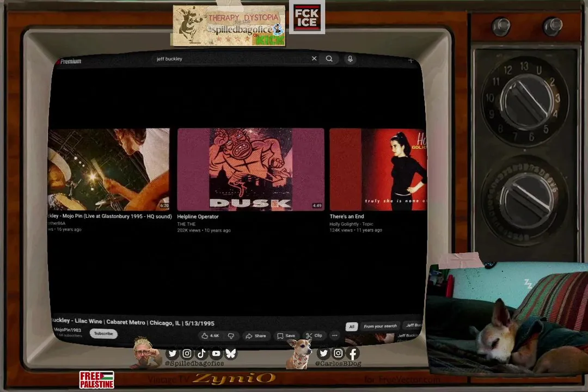The image size is (588, 392).
Task: Start voice search with the microphone icon
Action: pos(350,59)
